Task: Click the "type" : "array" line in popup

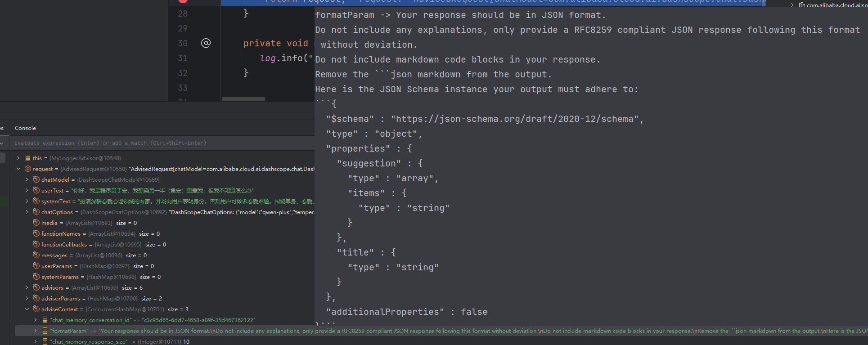Action: [393, 178]
